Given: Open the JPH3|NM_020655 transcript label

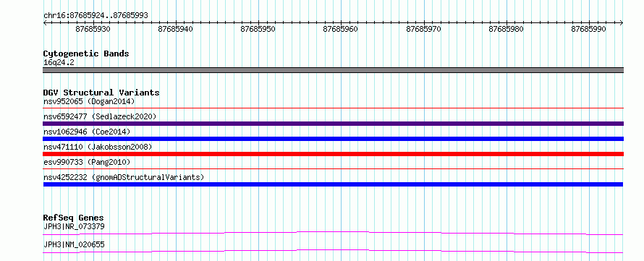Looking at the screenshot, I should tap(74, 244).
